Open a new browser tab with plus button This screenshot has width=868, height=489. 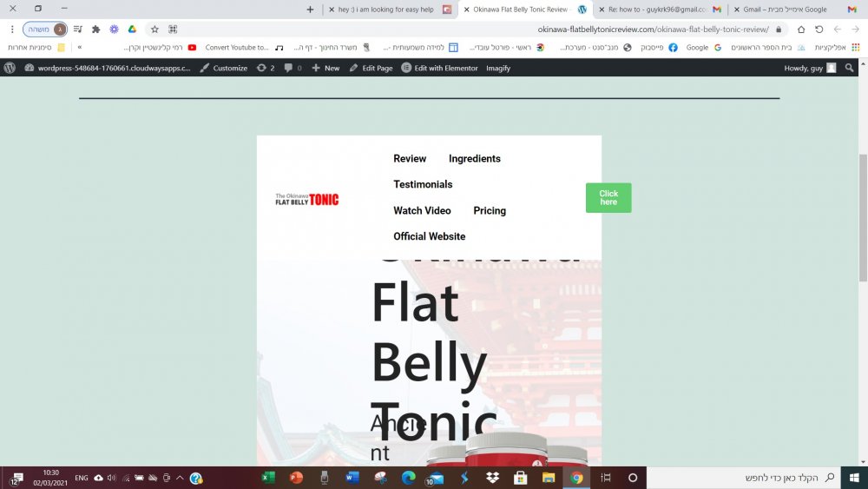pyautogui.click(x=310, y=10)
